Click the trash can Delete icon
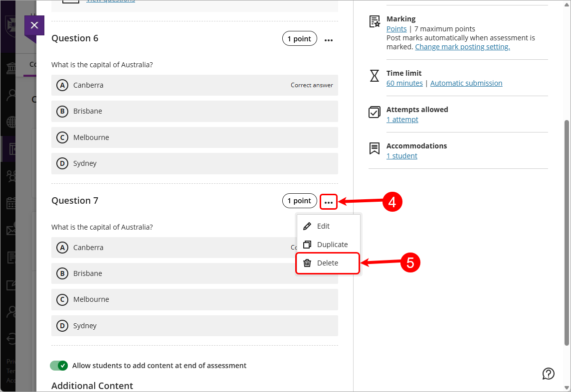 307,263
